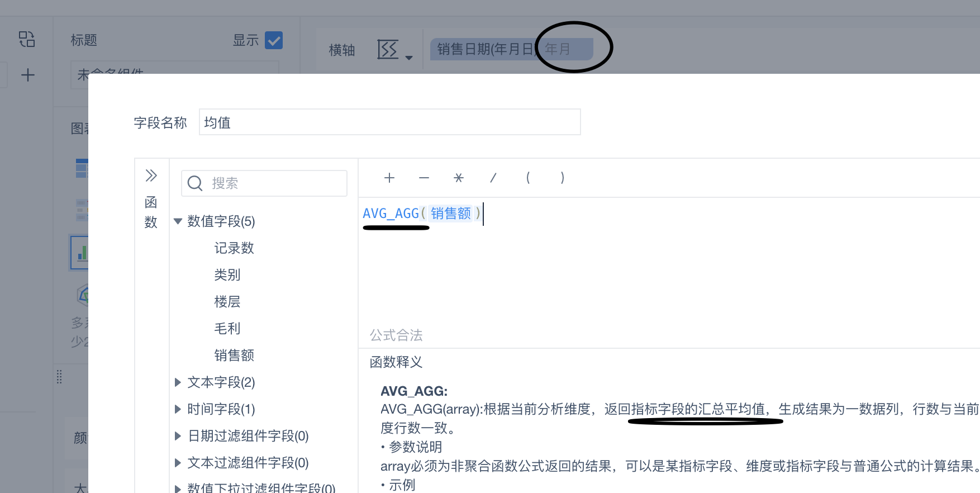Insert left parenthesis into formula
The width and height of the screenshot is (980, 493).
[x=528, y=178]
